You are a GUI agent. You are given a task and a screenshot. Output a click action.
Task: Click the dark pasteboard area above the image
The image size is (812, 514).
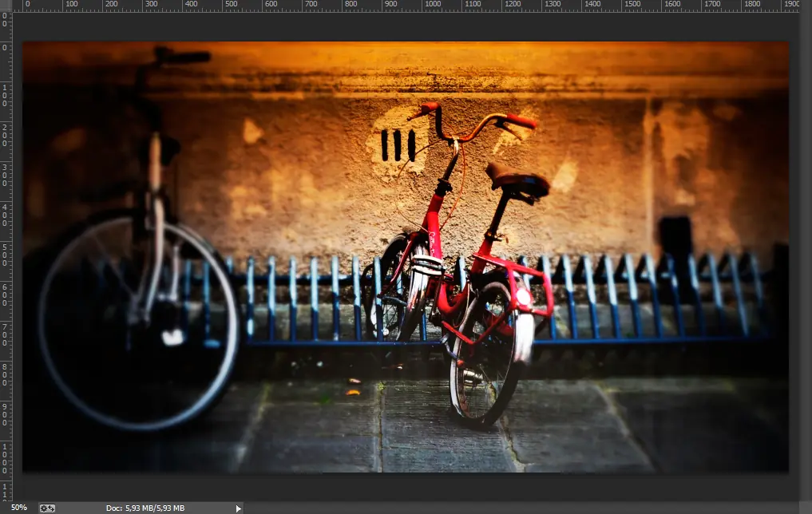[x=399, y=26]
